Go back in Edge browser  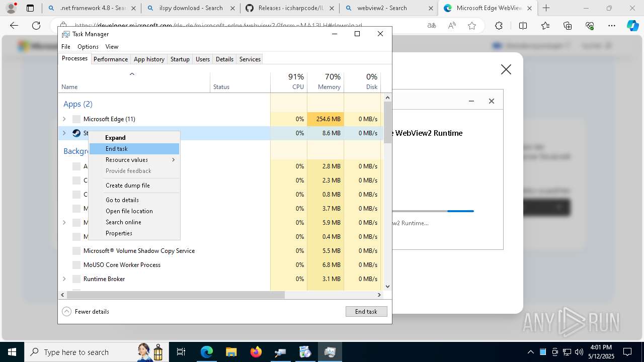[14, 26]
